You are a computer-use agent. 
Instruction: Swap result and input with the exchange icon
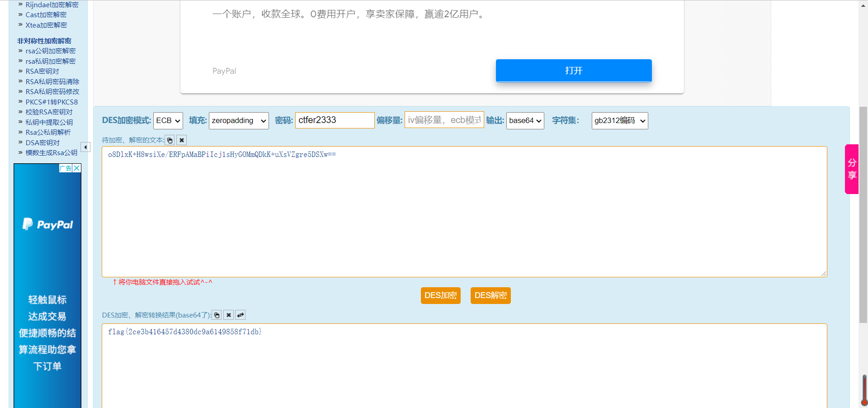coord(241,315)
